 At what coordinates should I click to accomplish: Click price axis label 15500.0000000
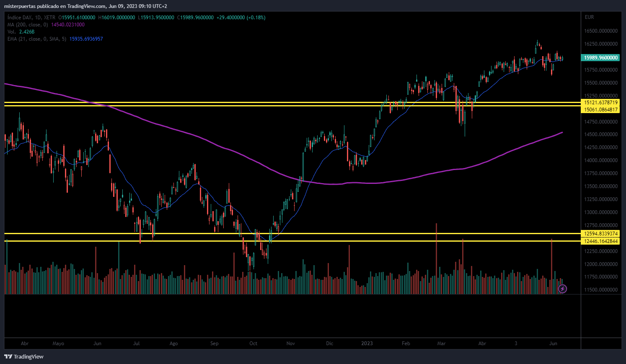coord(601,83)
